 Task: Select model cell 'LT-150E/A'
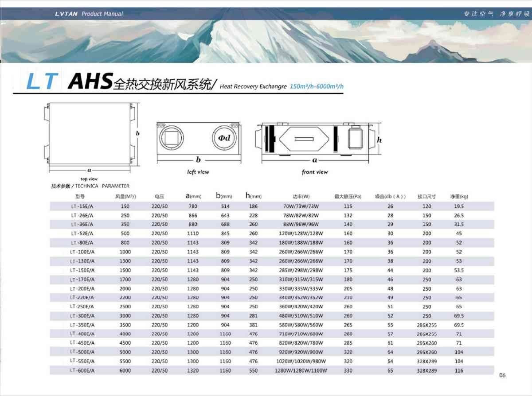82,270
